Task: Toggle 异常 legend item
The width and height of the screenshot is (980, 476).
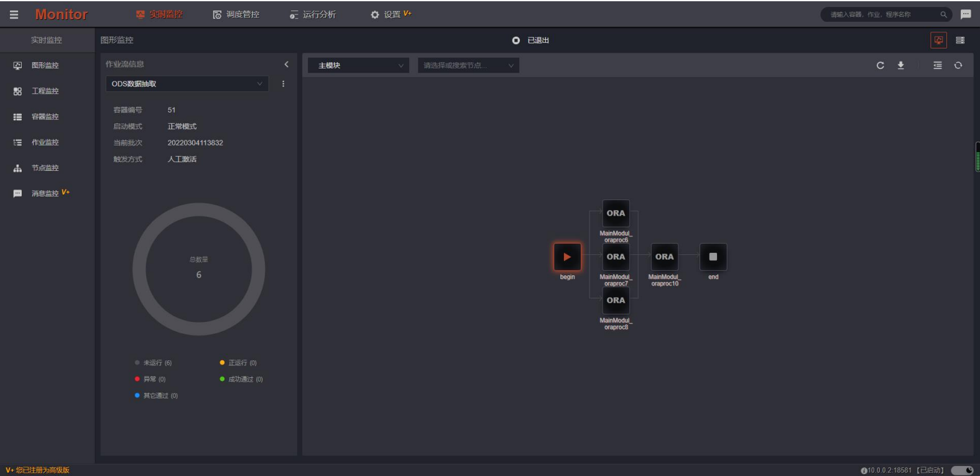Action: (150, 379)
